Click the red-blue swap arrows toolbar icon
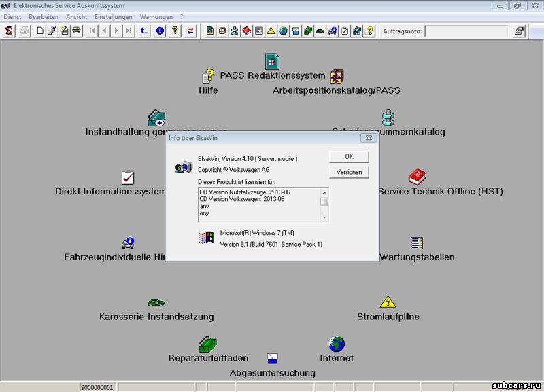This screenshot has height=392, width=544. coord(190,31)
